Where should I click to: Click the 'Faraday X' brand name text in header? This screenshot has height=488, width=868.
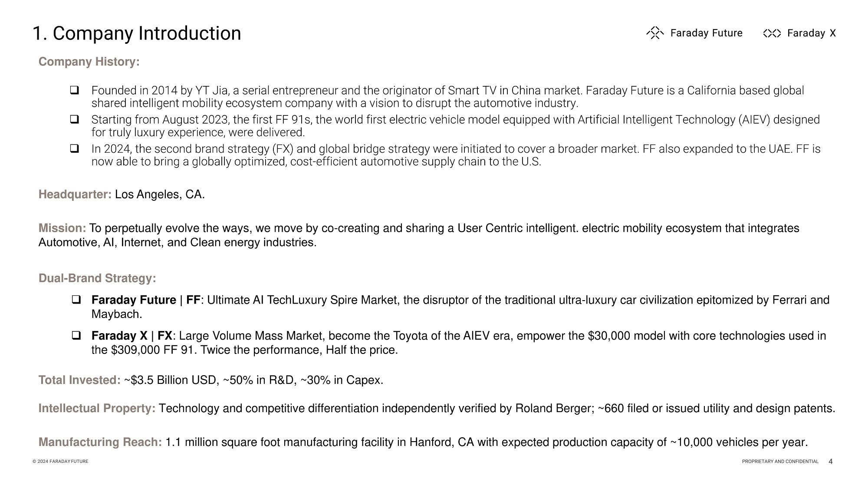811,33
